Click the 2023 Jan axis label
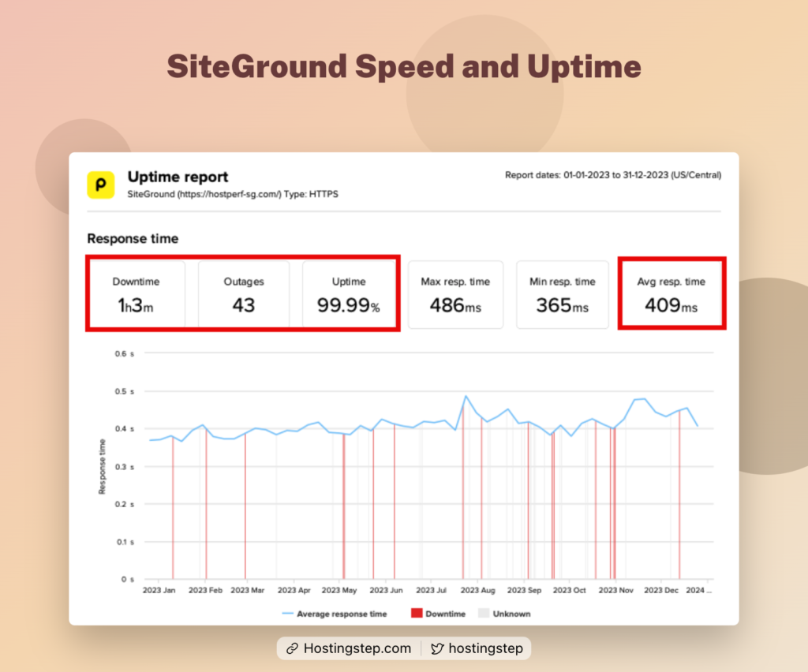The width and height of the screenshot is (808, 672). pos(159,590)
